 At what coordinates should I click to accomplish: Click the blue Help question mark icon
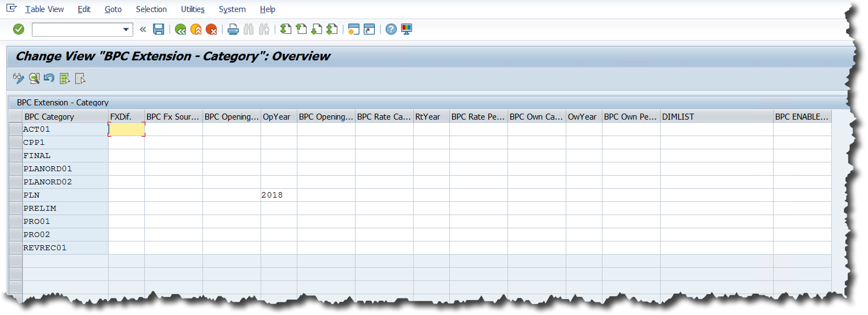(x=391, y=29)
